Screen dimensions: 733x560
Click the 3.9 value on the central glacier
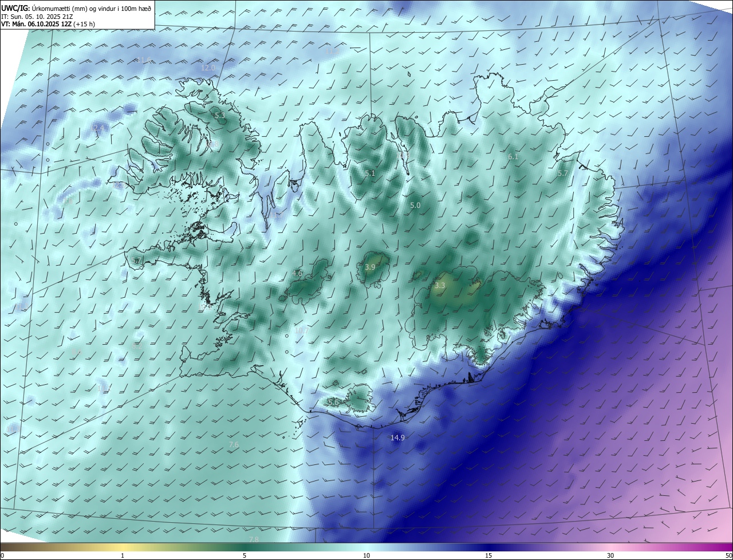point(370,267)
